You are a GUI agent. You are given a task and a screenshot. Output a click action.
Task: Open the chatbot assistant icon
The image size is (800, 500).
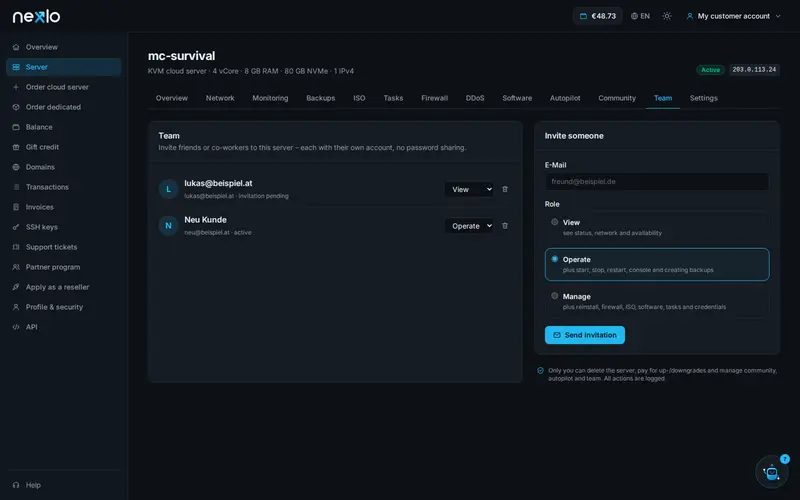point(771,472)
